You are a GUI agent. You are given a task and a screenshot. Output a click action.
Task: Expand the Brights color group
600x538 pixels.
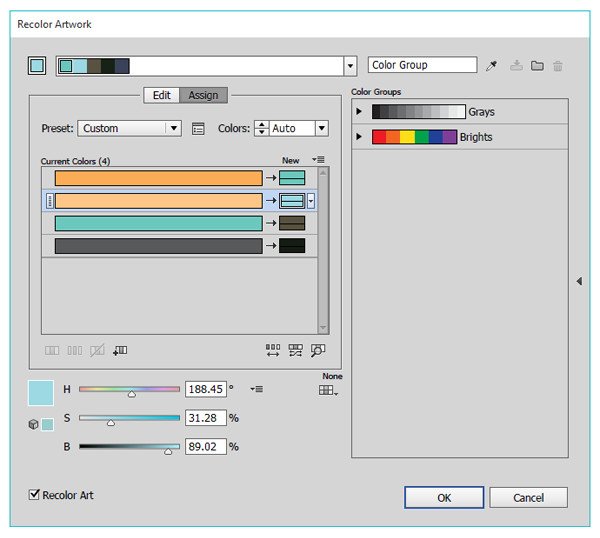[x=360, y=137]
